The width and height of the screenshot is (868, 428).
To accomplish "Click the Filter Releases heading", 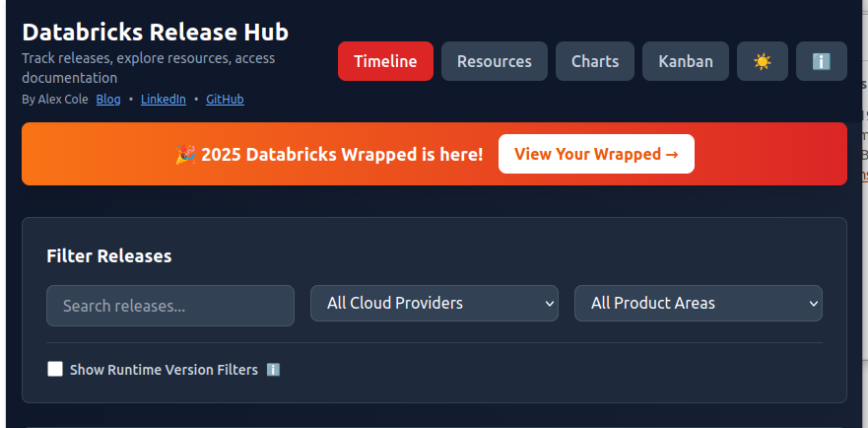I will tap(109, 256).
